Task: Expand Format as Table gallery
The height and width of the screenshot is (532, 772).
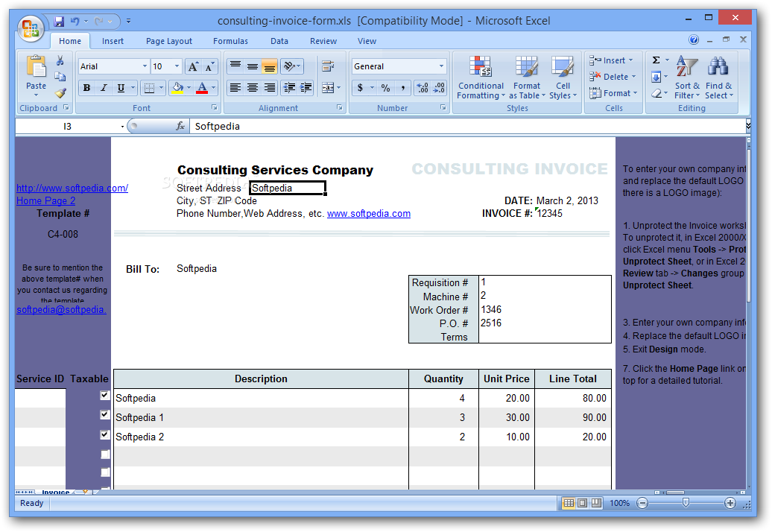Action: pos(527,77)
